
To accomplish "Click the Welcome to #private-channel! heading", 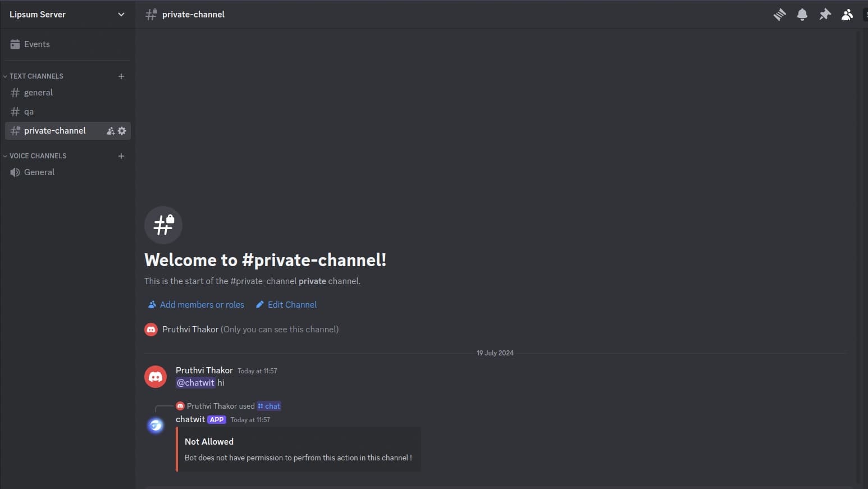I will (266, 260).
